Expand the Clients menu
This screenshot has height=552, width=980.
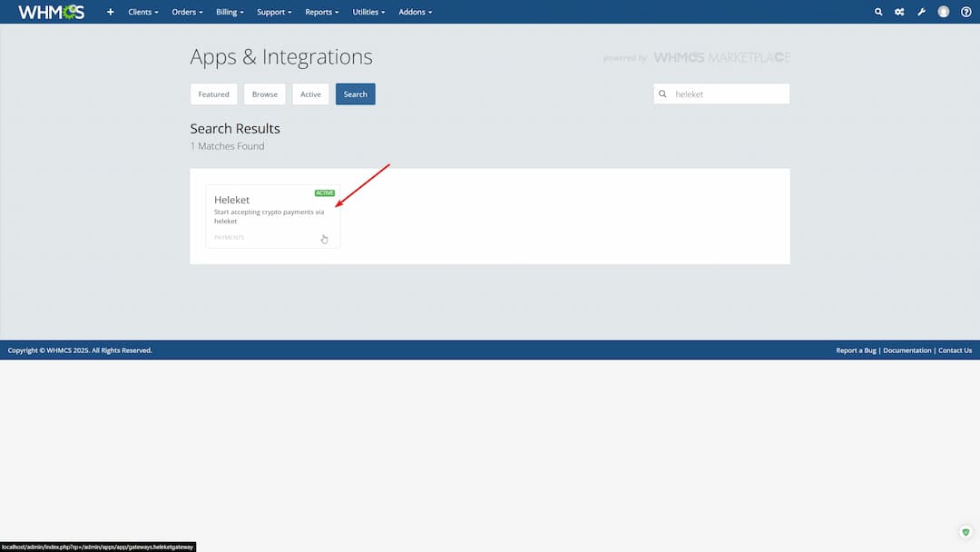click(143, 12)
